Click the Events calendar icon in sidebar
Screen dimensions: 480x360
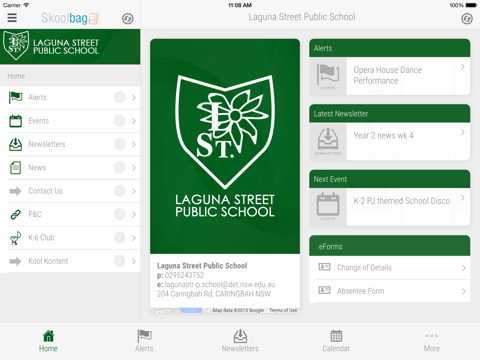(x=15, y=121)
